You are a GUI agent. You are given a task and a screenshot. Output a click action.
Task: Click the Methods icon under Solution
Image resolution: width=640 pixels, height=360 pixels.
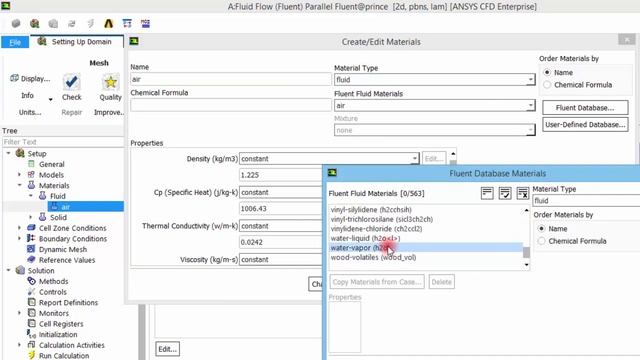[x=31, y=281]
